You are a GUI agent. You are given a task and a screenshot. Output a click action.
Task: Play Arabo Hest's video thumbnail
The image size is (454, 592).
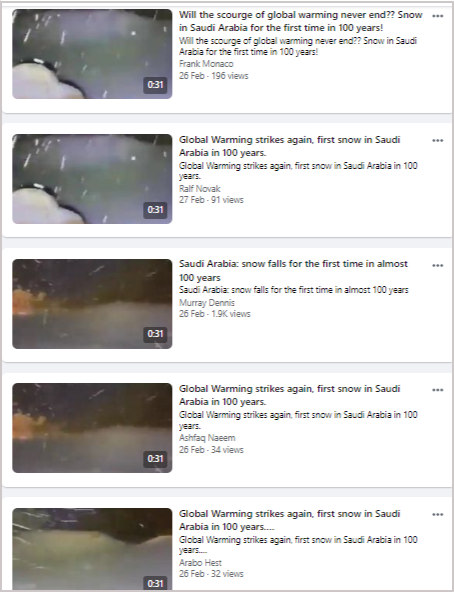coord(92,550)
